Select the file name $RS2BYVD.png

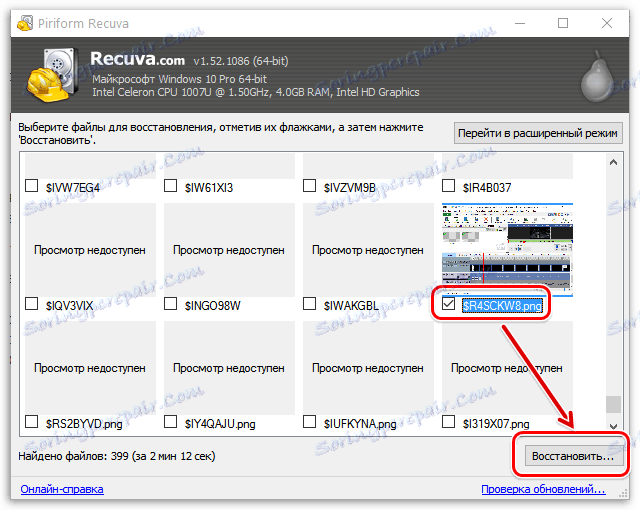(x=84, y=424)
